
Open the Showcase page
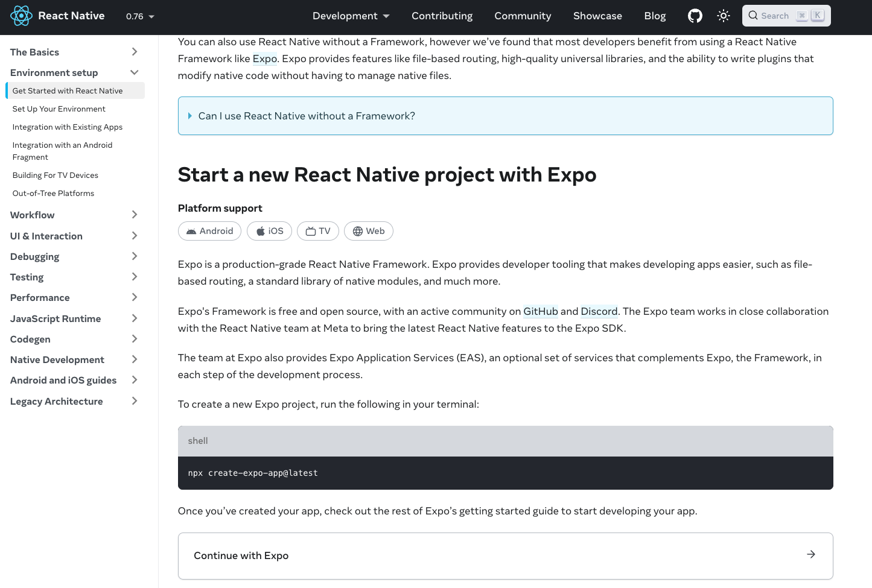[x=597, y=16]
